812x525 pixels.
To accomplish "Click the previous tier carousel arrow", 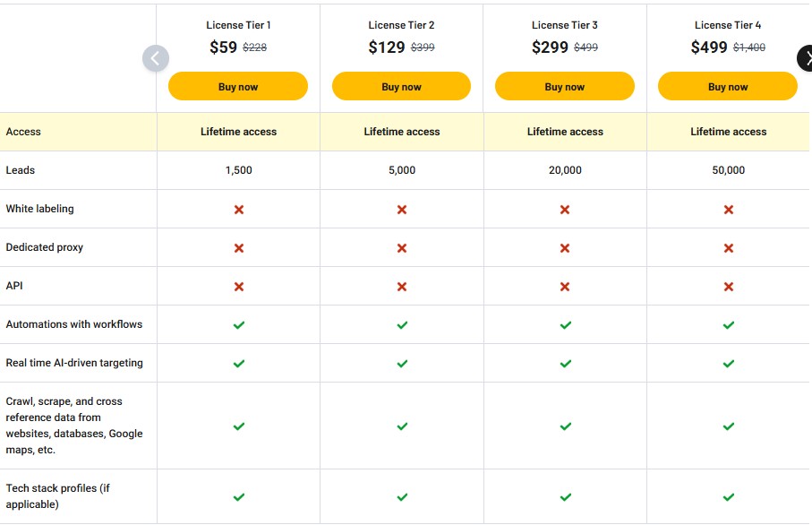I will 156,58.
